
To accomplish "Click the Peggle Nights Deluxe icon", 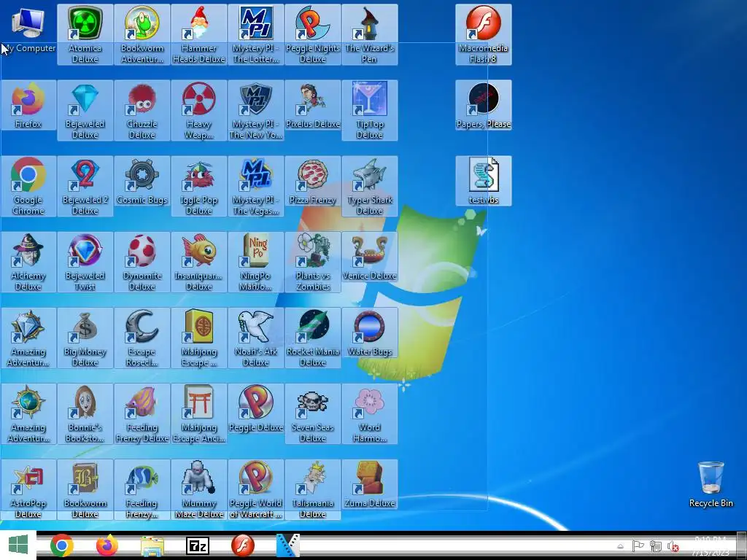I will coord(312,34).
